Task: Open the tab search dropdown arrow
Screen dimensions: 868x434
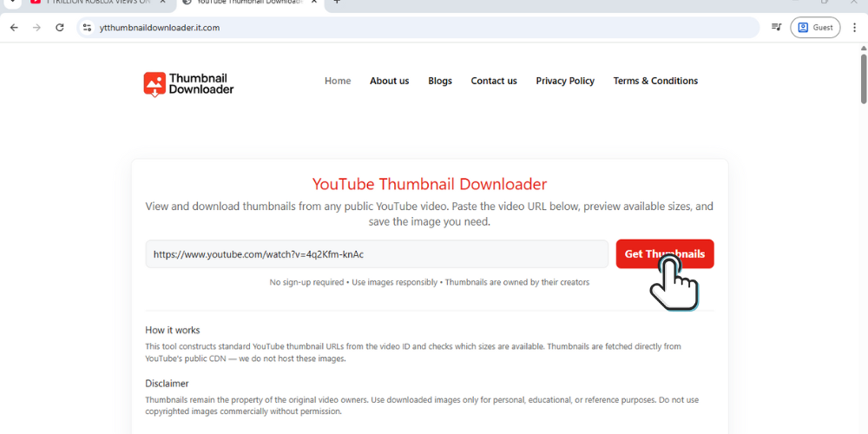Action: (x=12, y=2)
